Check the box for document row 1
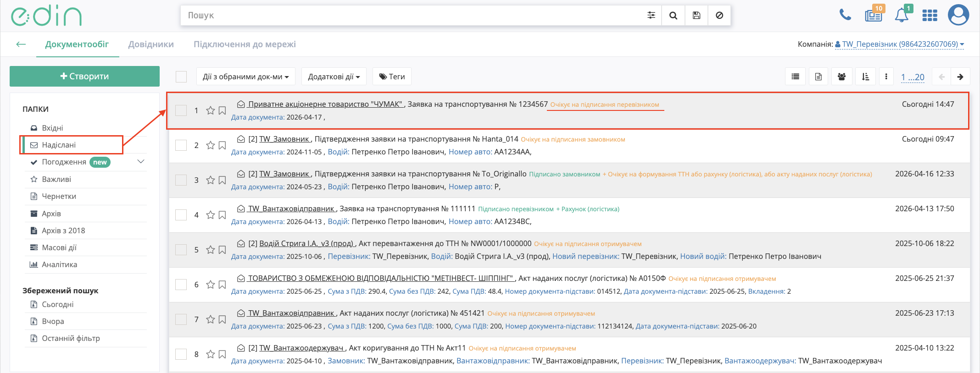Viewport: 980px width, 373px height. click(181, 110)
